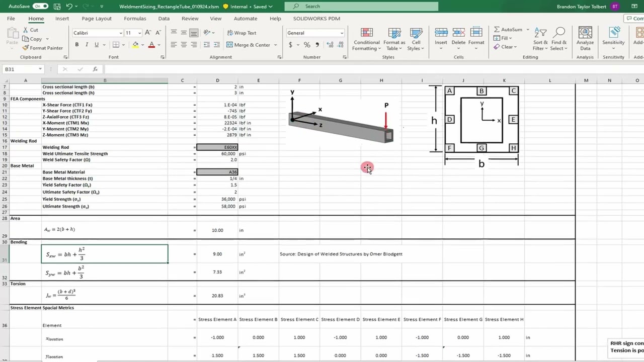Toggle Wrap Text
This screenshot has width=644, height=362.
pos(241,33)
